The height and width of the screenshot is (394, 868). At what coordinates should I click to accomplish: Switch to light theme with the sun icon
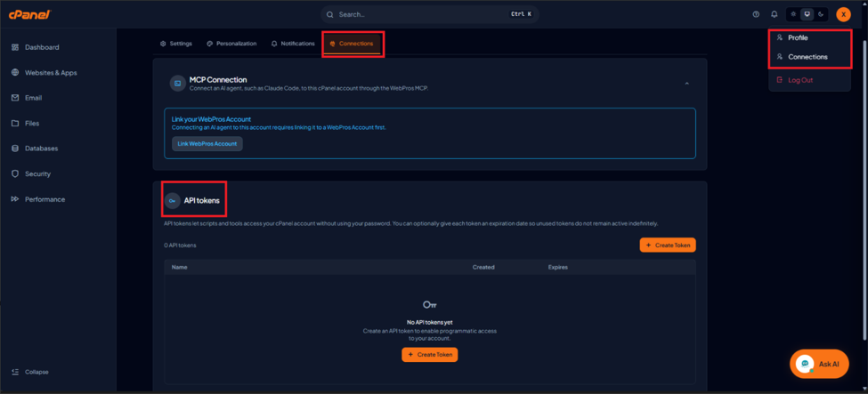point(794,14)
